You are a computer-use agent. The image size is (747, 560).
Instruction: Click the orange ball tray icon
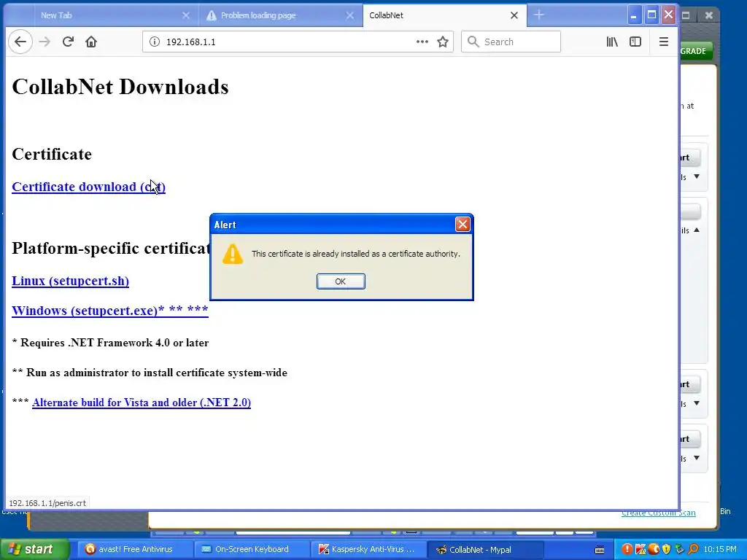tap(654, 549)
